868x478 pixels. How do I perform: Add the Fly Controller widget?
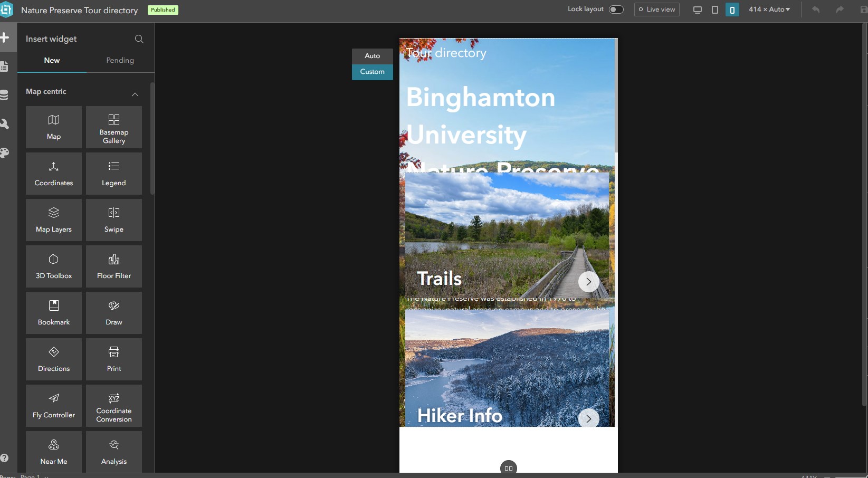(54, 406)
